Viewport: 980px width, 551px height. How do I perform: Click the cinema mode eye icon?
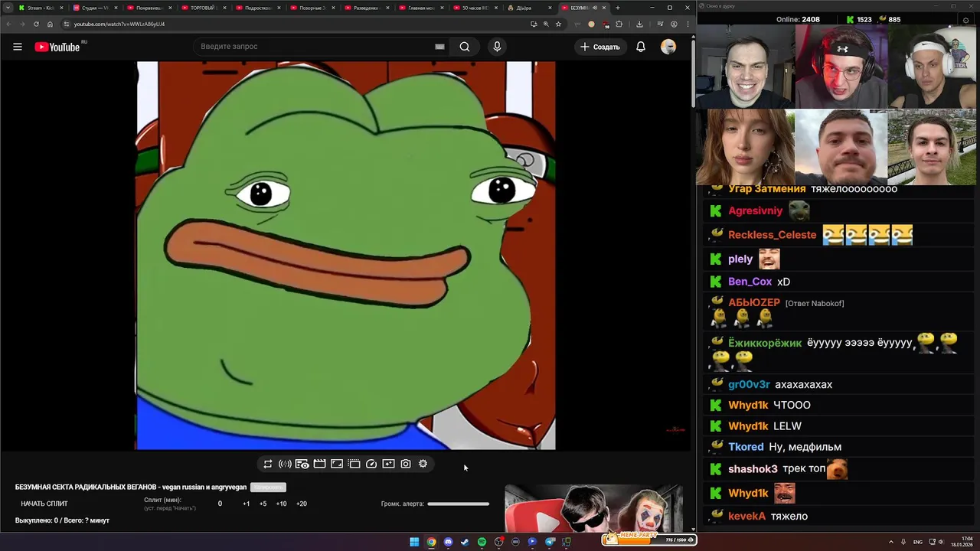(x=302, y=464)
